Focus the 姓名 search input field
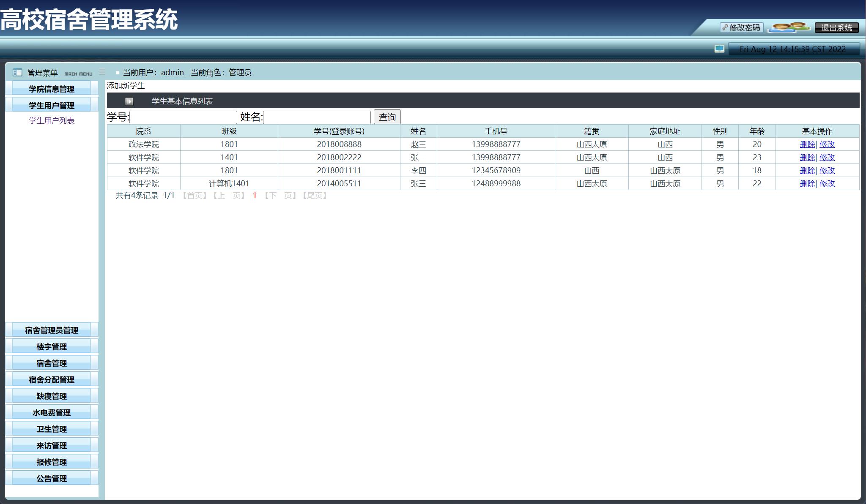The height and width of the screenshot is (504, 866). (x=317, y=117)
